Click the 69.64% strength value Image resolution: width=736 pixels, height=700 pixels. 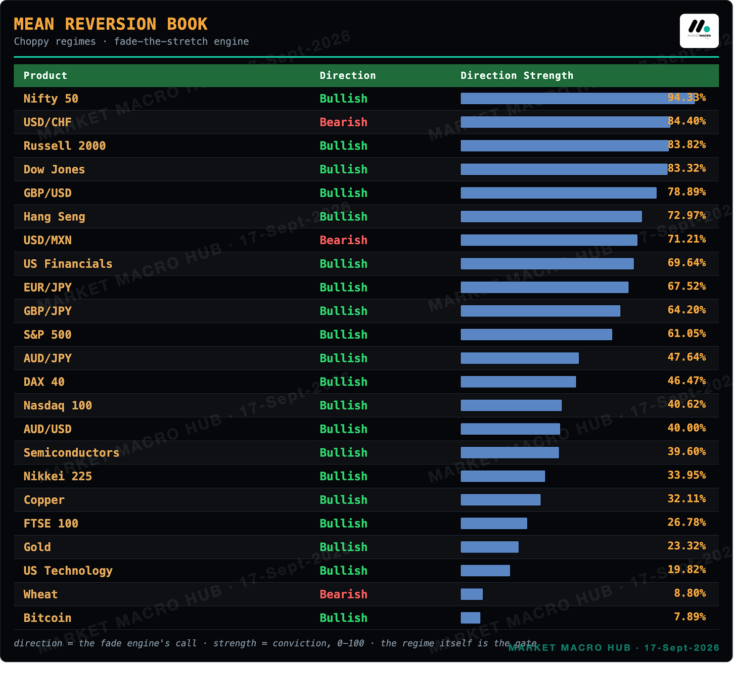[x=686, y=263]
